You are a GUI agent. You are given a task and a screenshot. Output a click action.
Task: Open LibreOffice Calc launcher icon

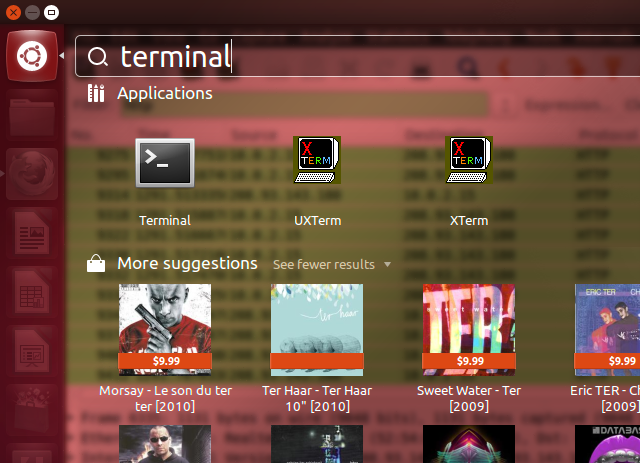32,292
